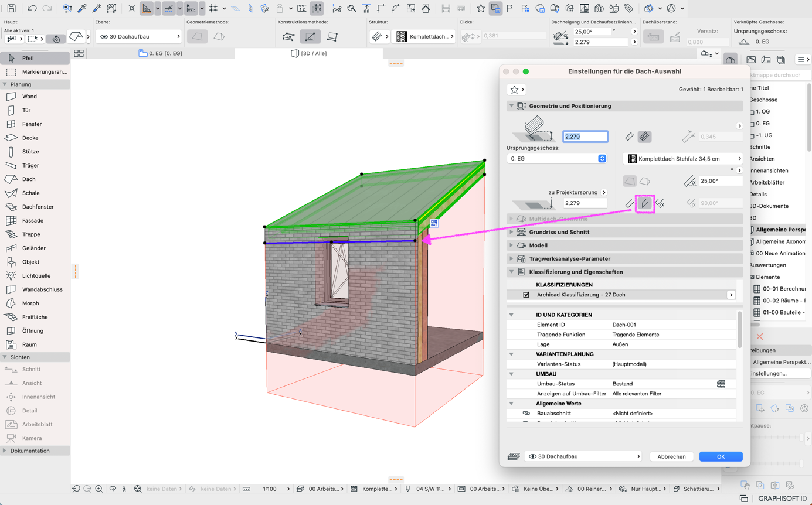Select the Dachfenster skylight tool
Viewport: 812px width, 505px height.
coord(35,207)
